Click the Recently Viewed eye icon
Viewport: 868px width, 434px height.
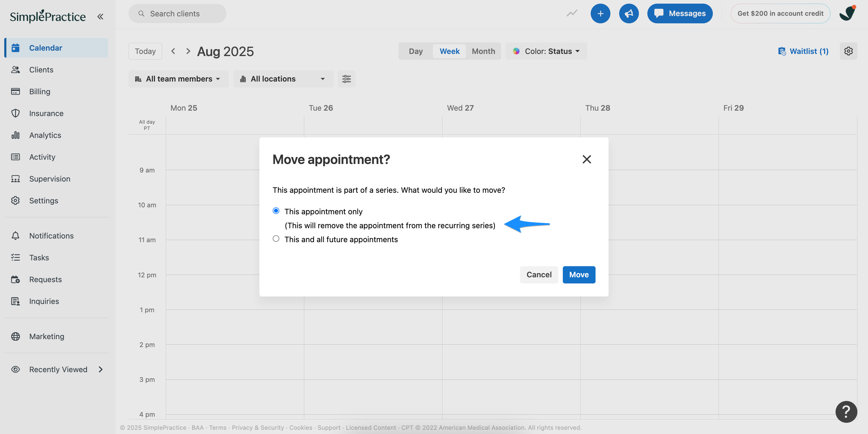click(x=15, y=369)
